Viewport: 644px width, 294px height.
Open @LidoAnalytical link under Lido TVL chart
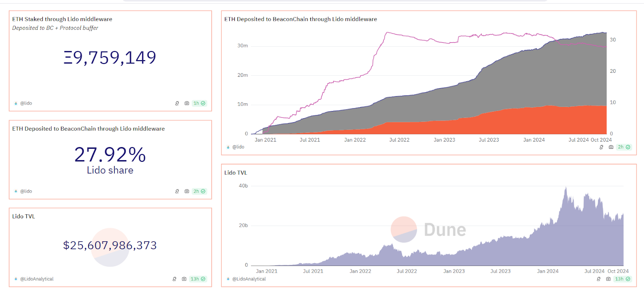(x=249, y=279)
